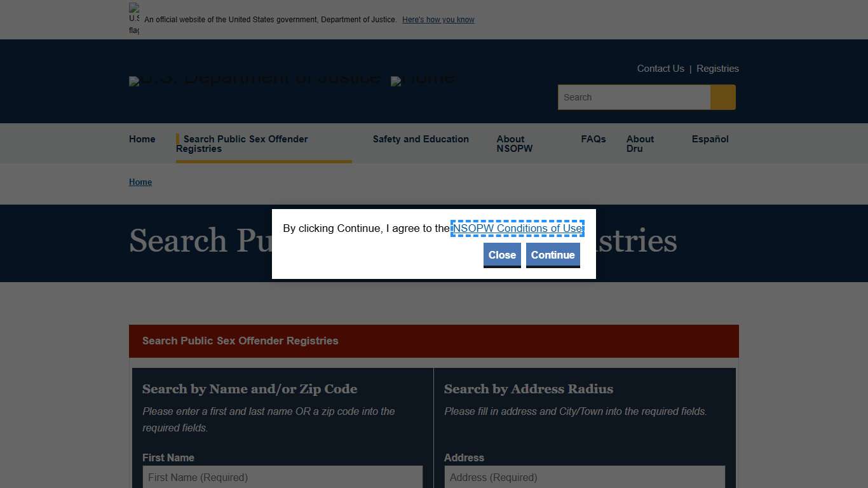Click the Contact Us link

click(x=660, y=68)
